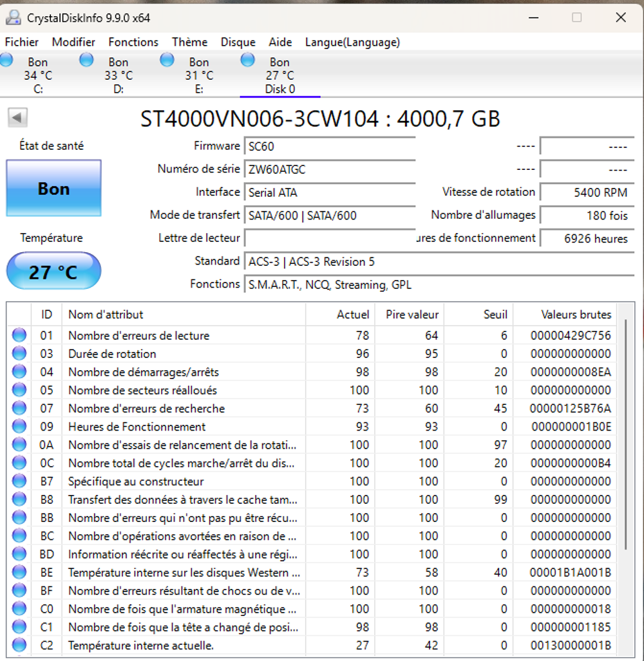This screenshot has width=644, height=661.
Task: Click status orb for Durée de rotation
Action: (x=19, y=353)
